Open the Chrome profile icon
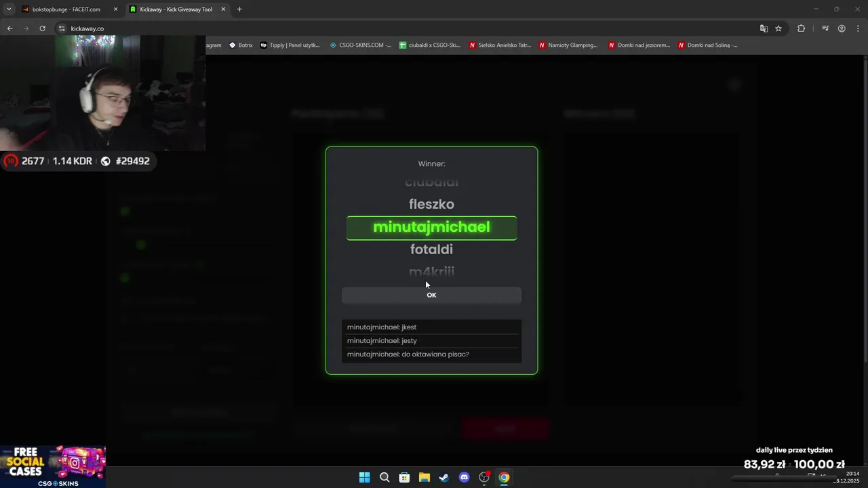 coord(842,28)
